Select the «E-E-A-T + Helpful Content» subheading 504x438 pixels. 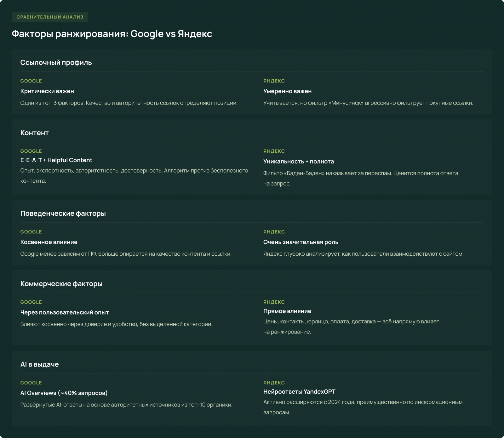pos(56,160)
